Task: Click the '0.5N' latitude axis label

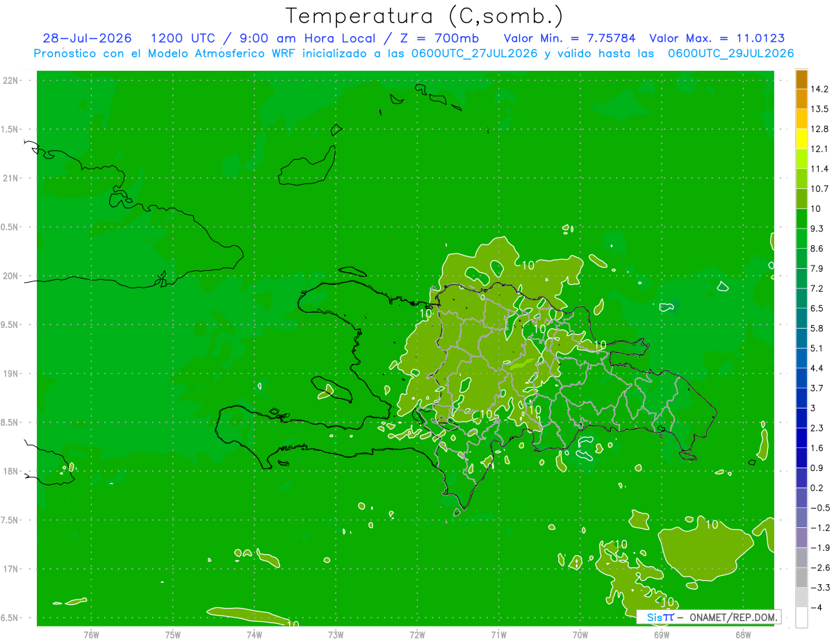Action: pyautogui.click(x=10, y=227)
